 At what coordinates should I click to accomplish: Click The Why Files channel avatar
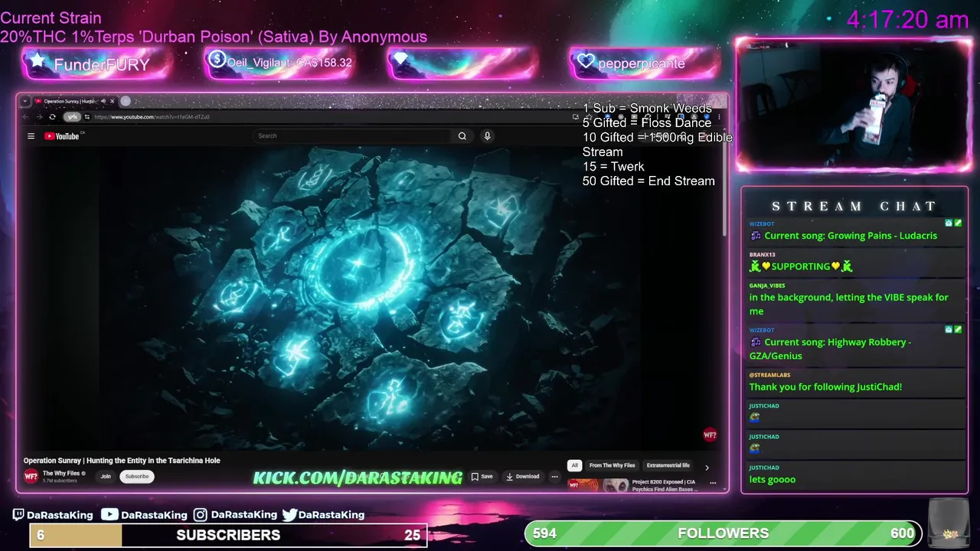click(x=31, y=476)
